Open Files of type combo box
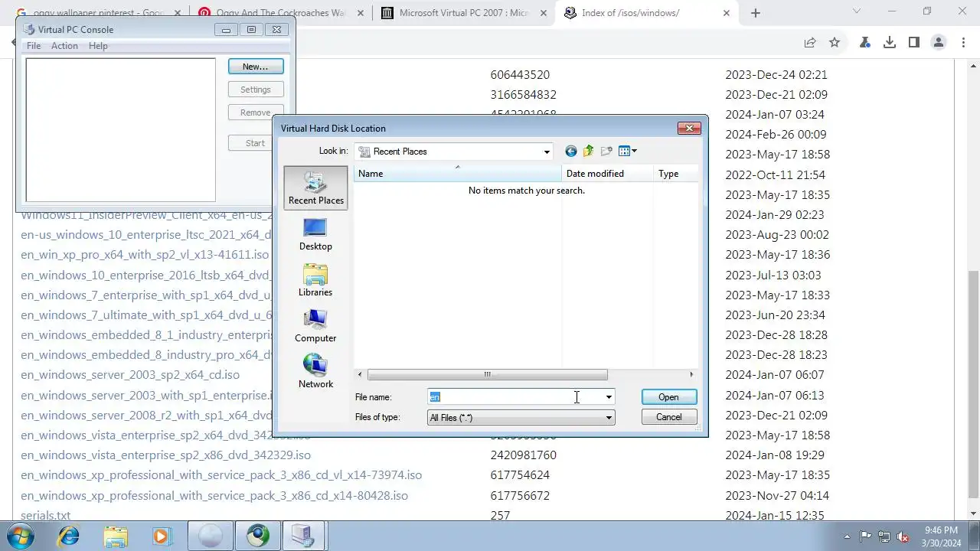 (x=521, y=418)
